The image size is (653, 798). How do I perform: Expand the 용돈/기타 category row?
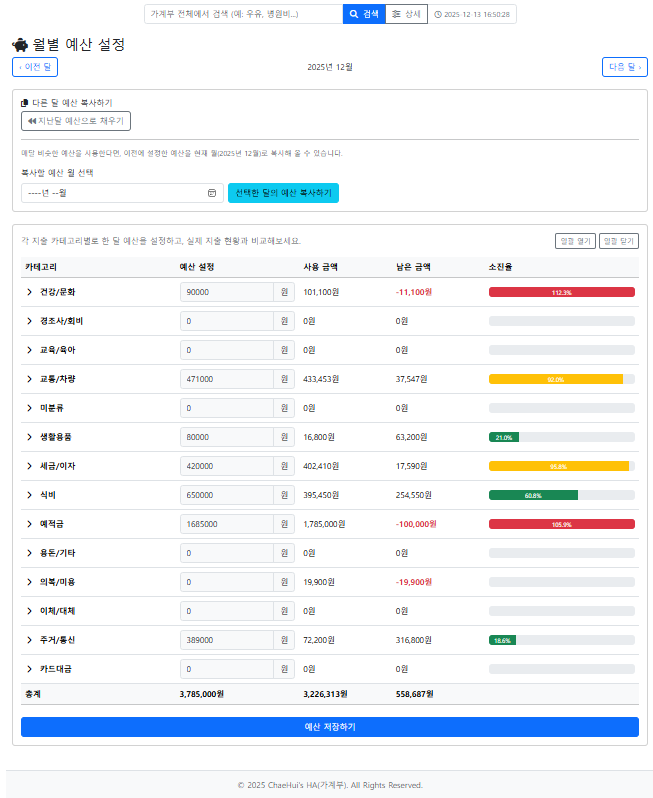(x=30, y=553)
